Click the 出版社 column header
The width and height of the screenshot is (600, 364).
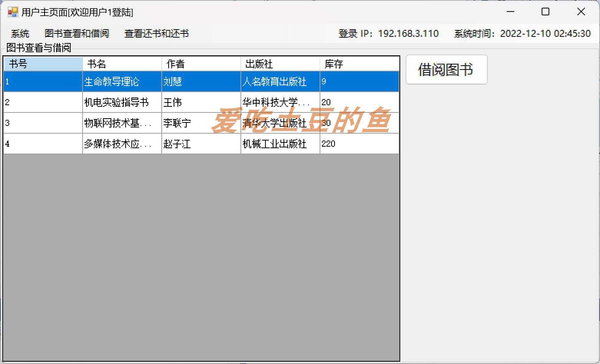coord(280,63)
